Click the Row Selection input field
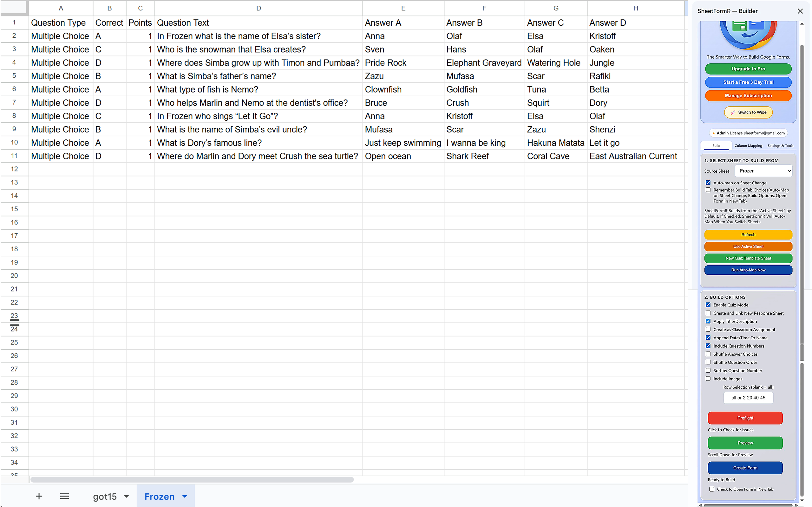 (748, 398)
